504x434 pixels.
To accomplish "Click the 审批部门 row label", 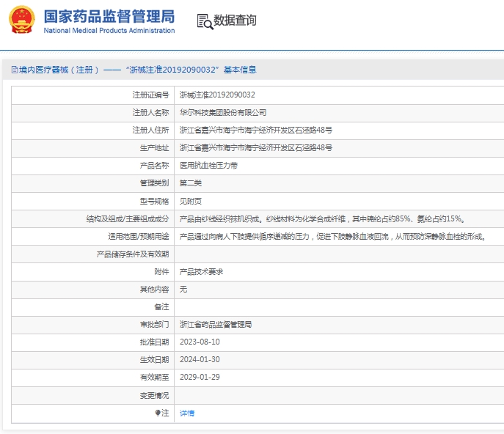I will click(x=154, y=325).
